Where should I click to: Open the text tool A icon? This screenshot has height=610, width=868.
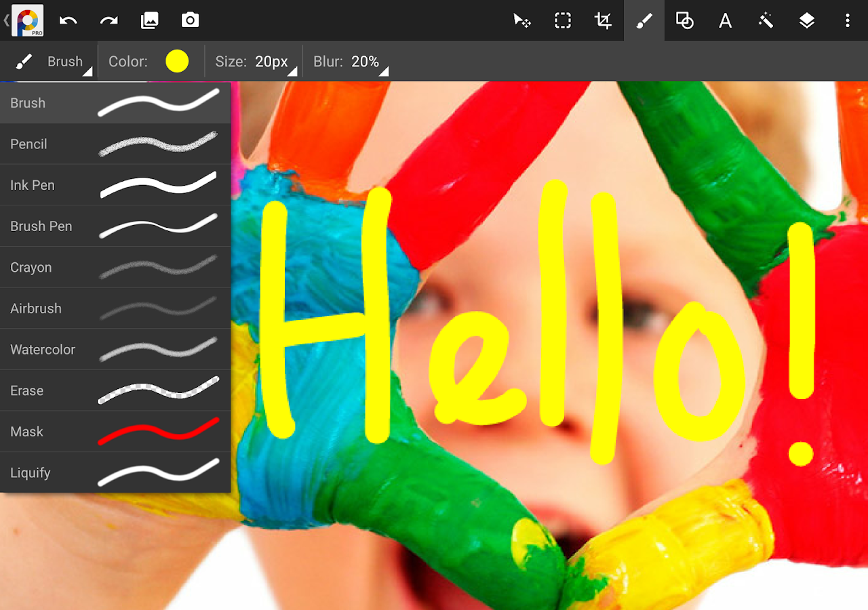(x=725, y=20)
